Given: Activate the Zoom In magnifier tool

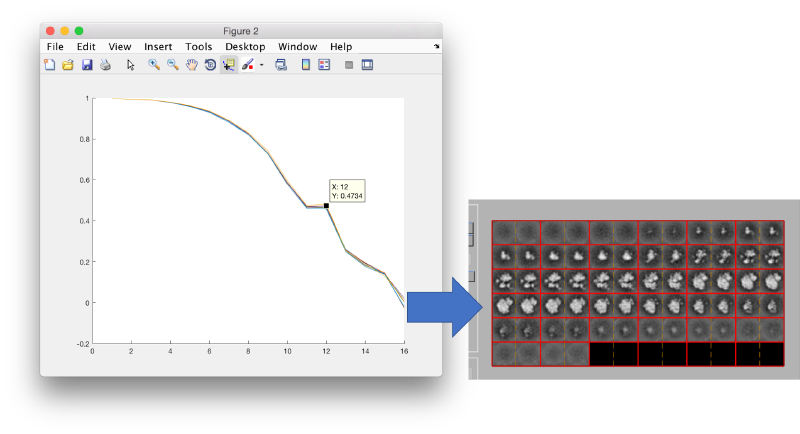Looking at the screenshot, I should (x=154, y=65).
